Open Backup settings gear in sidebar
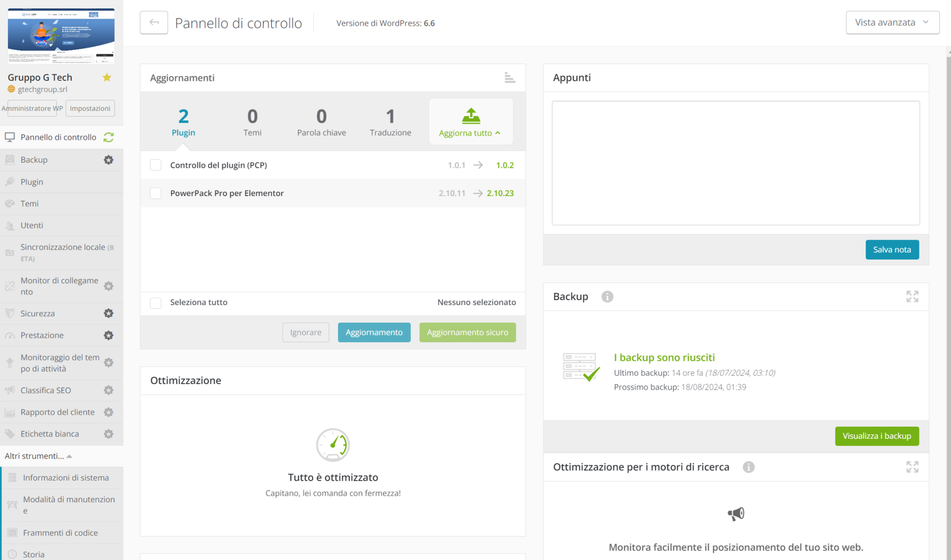Screen dimensions: 951x560 pos(108,160)
